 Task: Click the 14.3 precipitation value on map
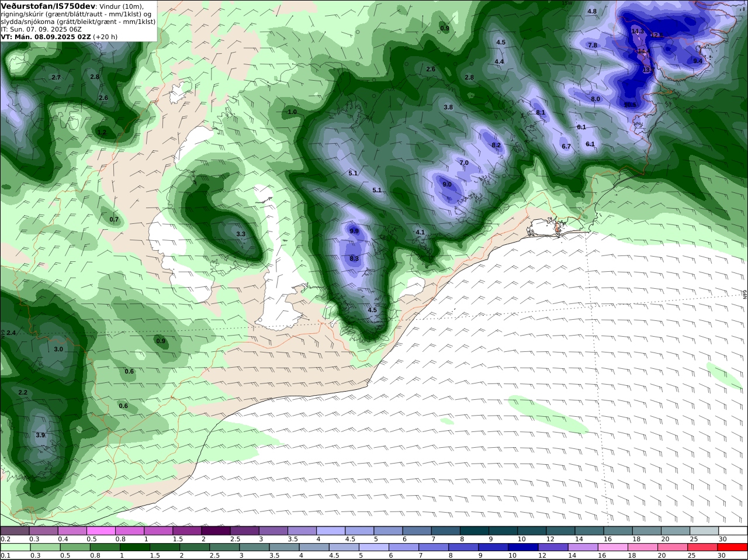(x=638, y=31)
